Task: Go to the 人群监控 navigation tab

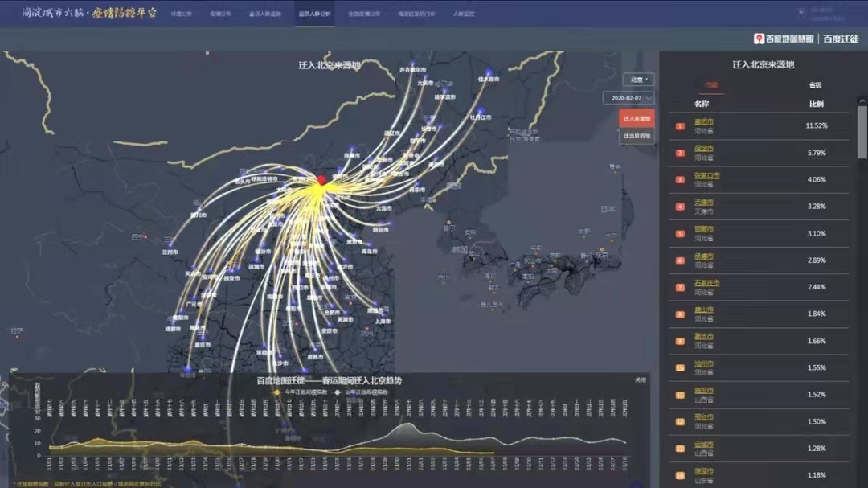Action: click(x=464, y=14)
